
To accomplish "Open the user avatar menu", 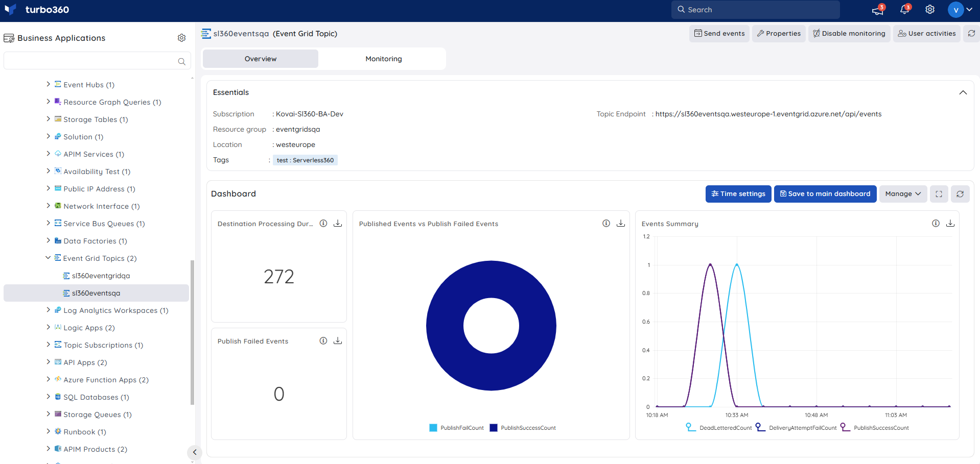I will click(x=960, y=10).
